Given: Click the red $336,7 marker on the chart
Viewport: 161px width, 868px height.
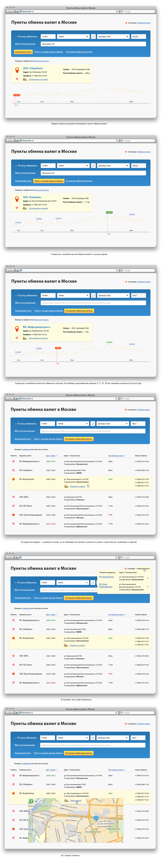Looking at the screenshot, I should tap(58, 348).
